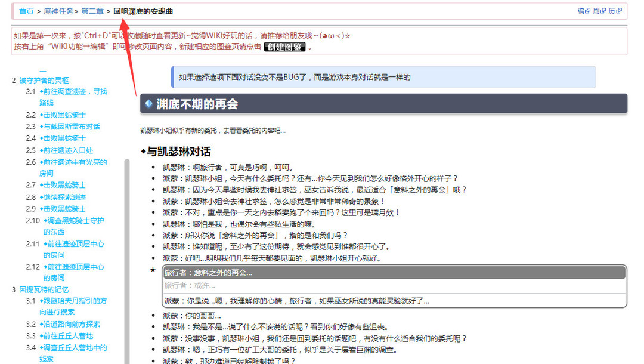Click the 刷 (refresh) page icon
Viewport: 644px width, 364px height.
click(596, 10)
